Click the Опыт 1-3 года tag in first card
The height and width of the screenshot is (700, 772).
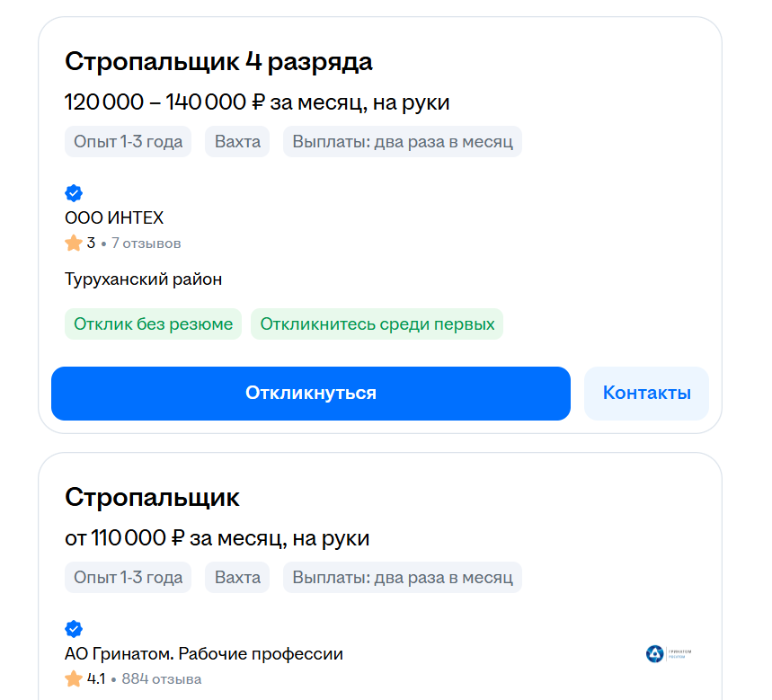pyautogui.click(x=128, y=142)
